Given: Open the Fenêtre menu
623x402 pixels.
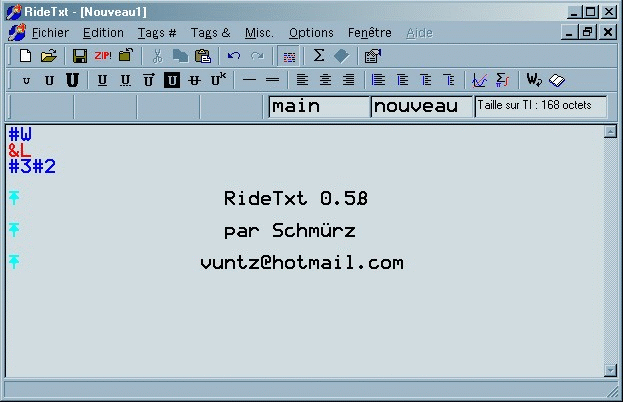Looking at the screenshot, I should point(369,33).
